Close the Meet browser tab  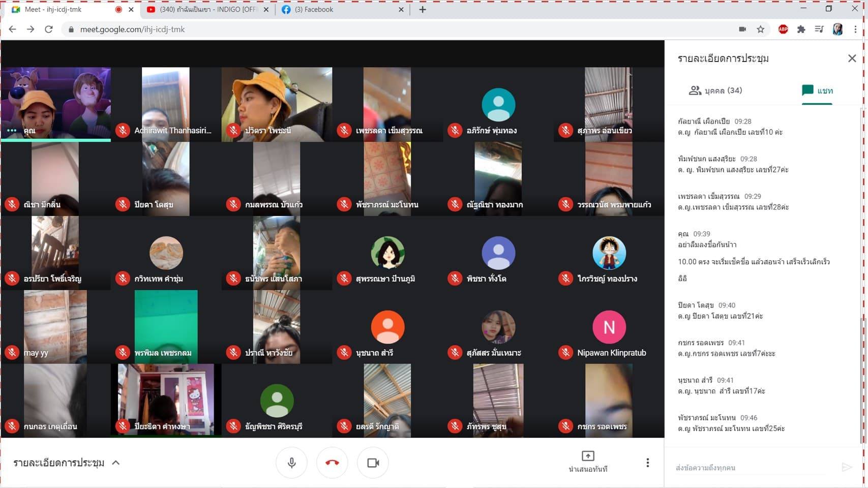131,9
